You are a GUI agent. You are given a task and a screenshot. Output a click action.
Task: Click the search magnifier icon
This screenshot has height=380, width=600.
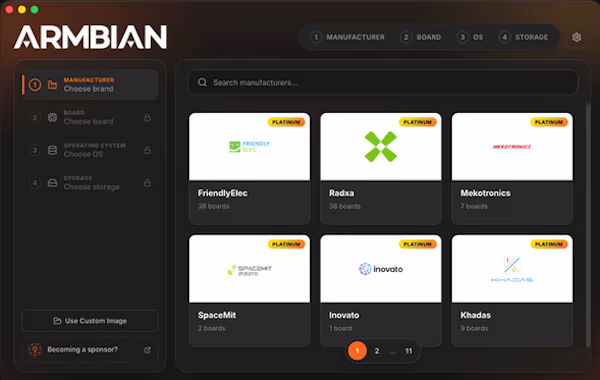(x=202, y=82)
